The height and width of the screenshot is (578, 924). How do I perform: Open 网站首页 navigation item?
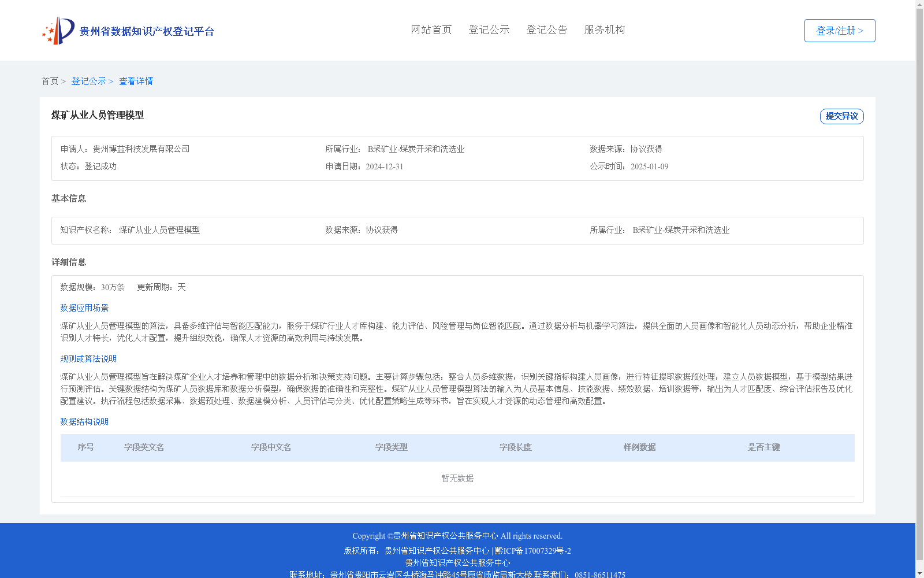(431, 29)
